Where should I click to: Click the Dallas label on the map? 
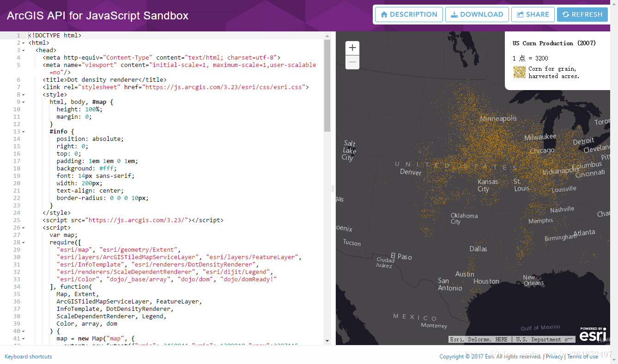tap(478, 249)
